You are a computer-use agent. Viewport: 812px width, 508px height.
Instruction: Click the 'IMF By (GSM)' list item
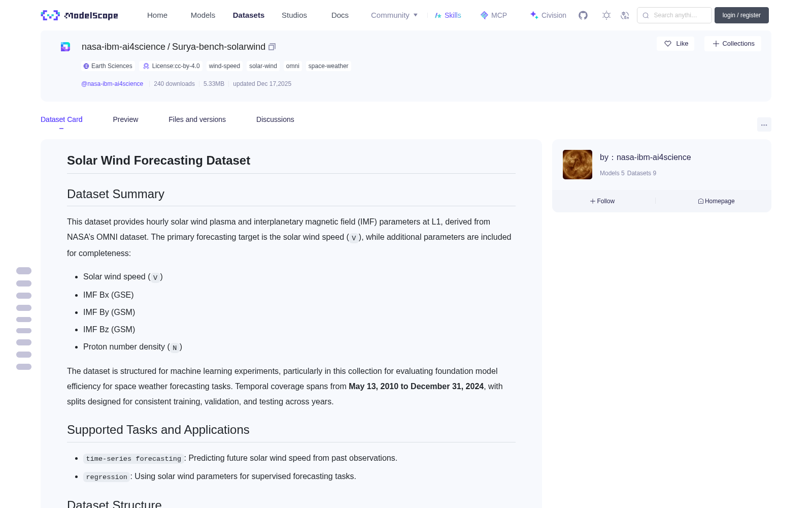[109, 312]
